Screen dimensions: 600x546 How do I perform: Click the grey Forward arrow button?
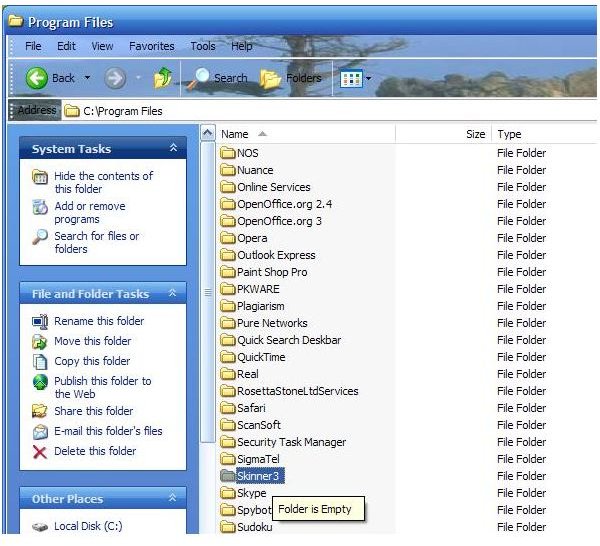115,78
